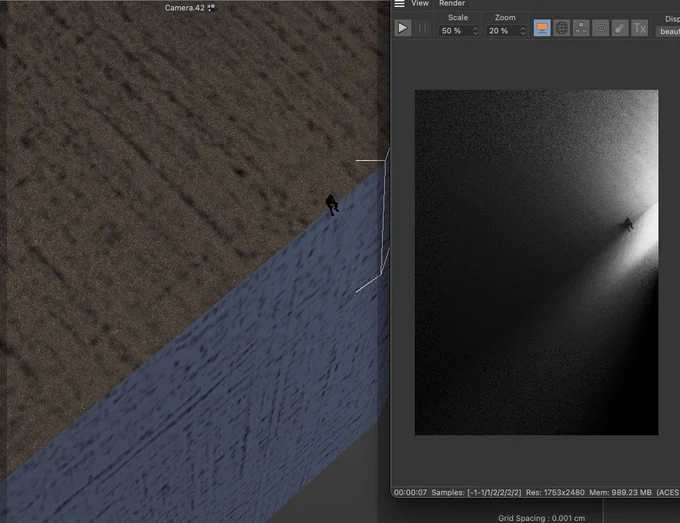Click the camera icon beside Camera.42

click(211, 8)
